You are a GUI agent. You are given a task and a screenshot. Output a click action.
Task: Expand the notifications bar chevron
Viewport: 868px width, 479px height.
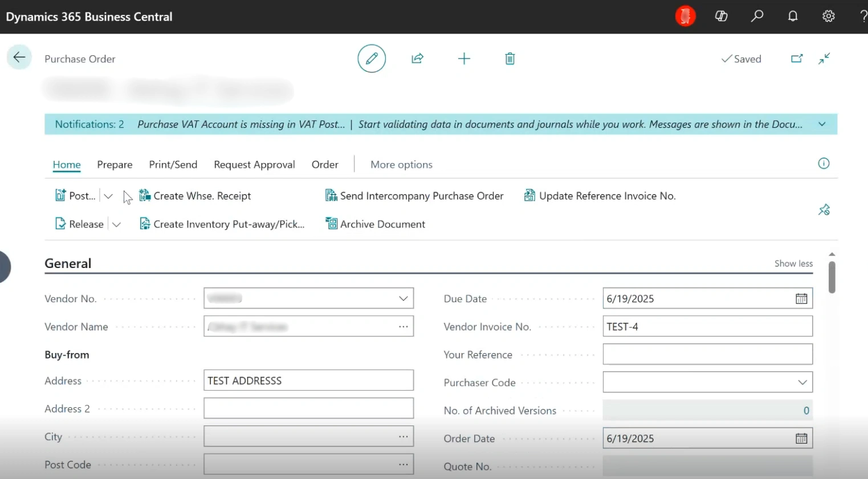pyautogui.click(x=822, y=124)
